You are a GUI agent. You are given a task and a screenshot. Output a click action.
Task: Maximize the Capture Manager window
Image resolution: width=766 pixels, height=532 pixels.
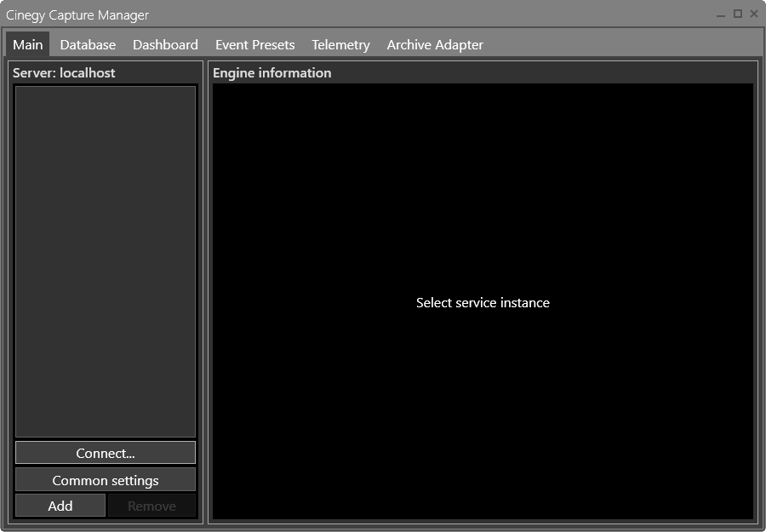point(738,14)
